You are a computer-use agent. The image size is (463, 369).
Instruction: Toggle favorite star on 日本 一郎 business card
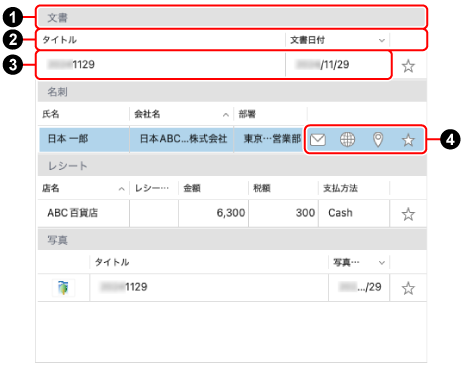click(x=408, y=140)
